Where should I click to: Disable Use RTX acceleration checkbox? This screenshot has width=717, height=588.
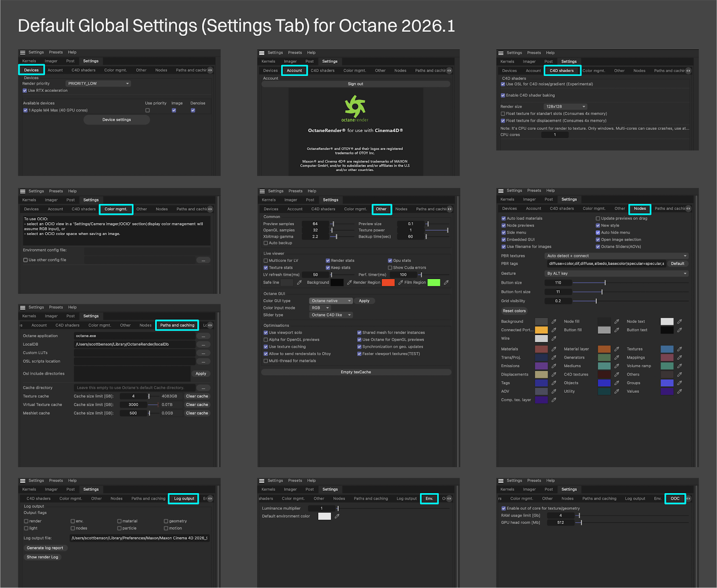tap(25, 90)
